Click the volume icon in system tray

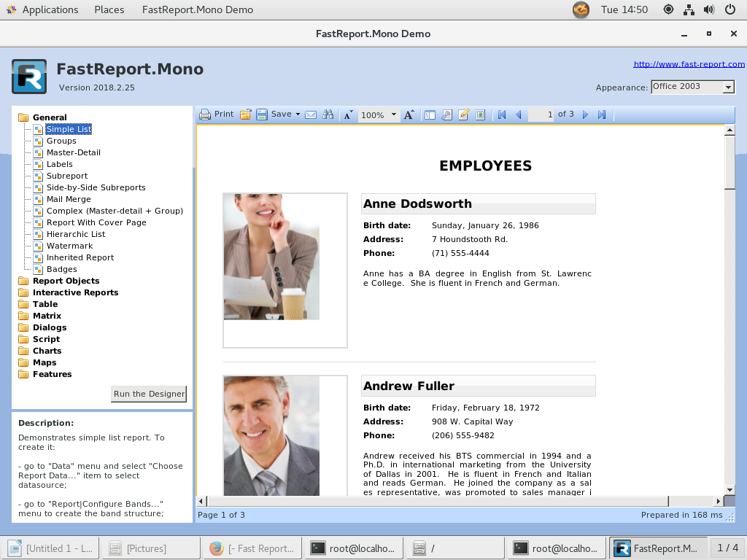pos(709,9)
